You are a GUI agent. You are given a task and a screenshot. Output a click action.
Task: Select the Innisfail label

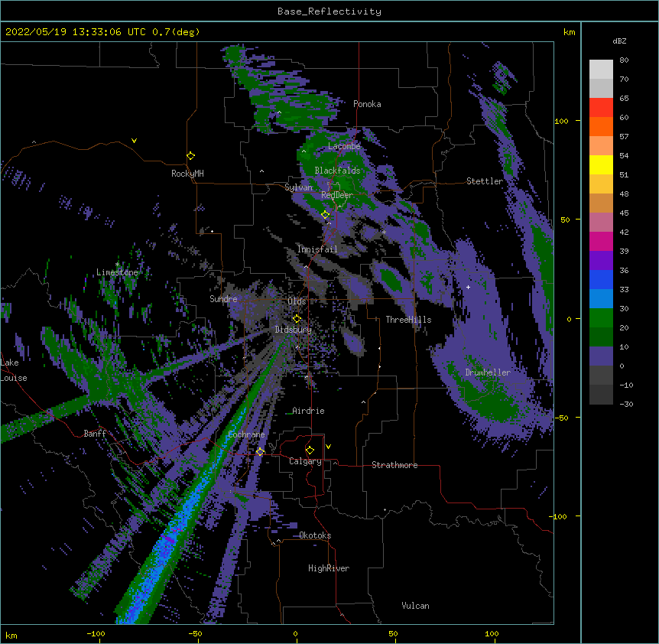point(317,249)
